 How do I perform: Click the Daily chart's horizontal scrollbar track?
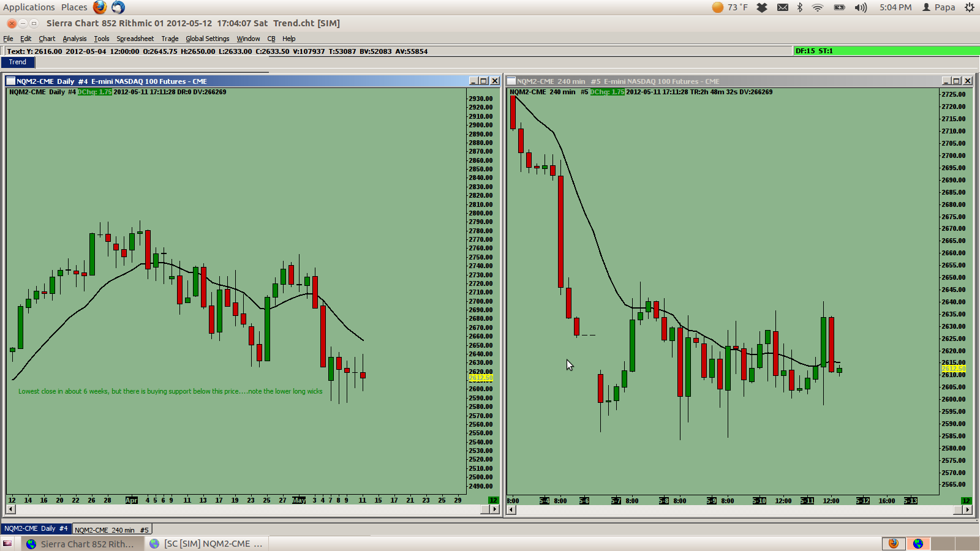coord(253,509)
